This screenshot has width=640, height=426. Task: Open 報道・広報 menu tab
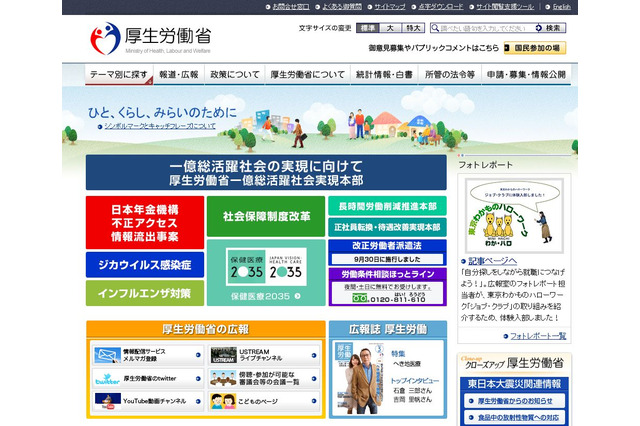(x=179, y=75)
